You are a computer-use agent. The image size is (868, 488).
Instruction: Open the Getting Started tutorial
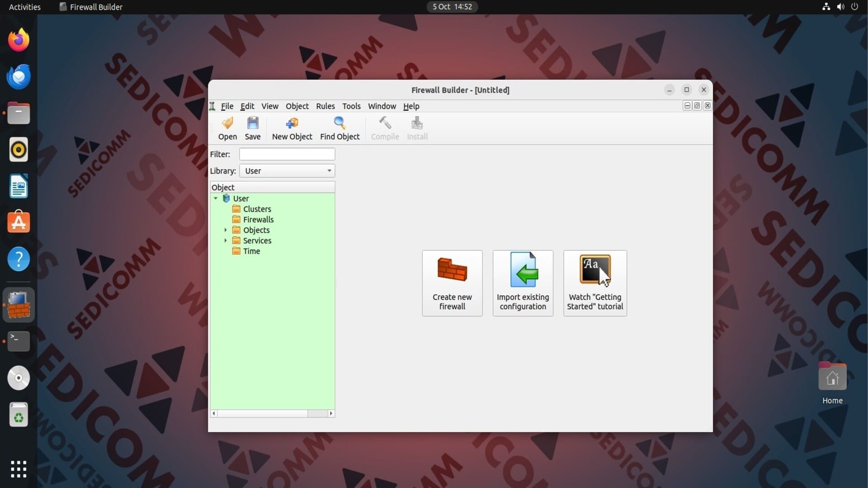595,283
